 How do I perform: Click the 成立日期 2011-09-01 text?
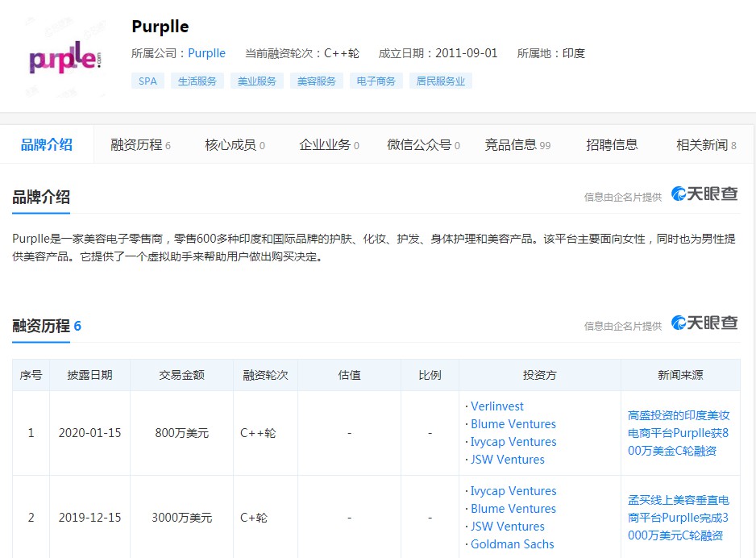click(x=438, y=53)
